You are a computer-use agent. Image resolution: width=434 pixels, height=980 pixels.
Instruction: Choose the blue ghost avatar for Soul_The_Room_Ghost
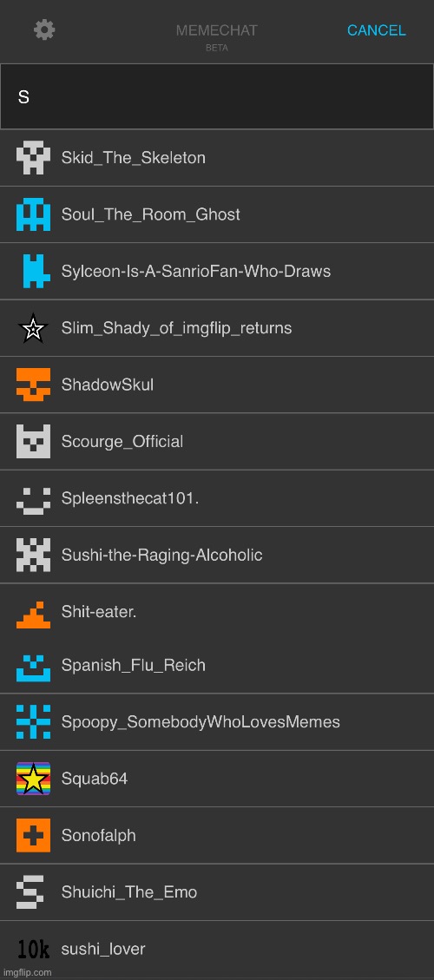point(33,214)
